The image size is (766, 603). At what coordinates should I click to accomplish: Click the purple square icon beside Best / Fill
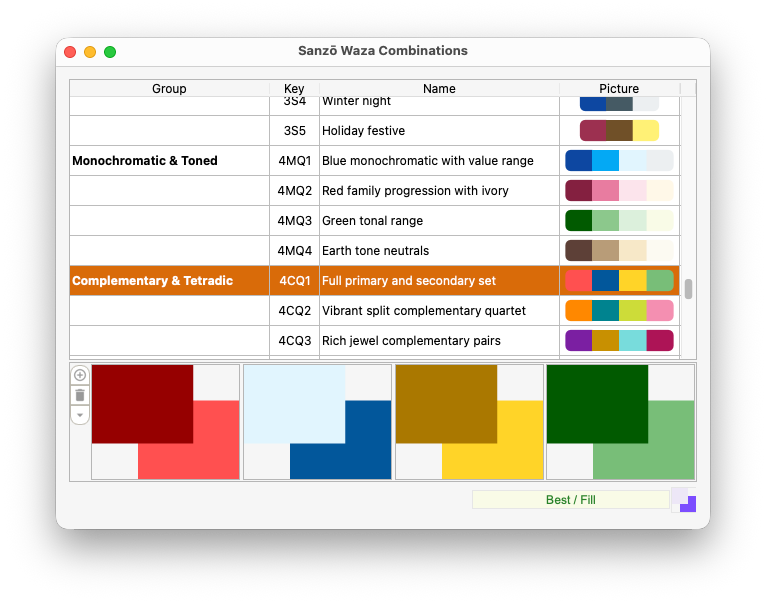(684, 499)
